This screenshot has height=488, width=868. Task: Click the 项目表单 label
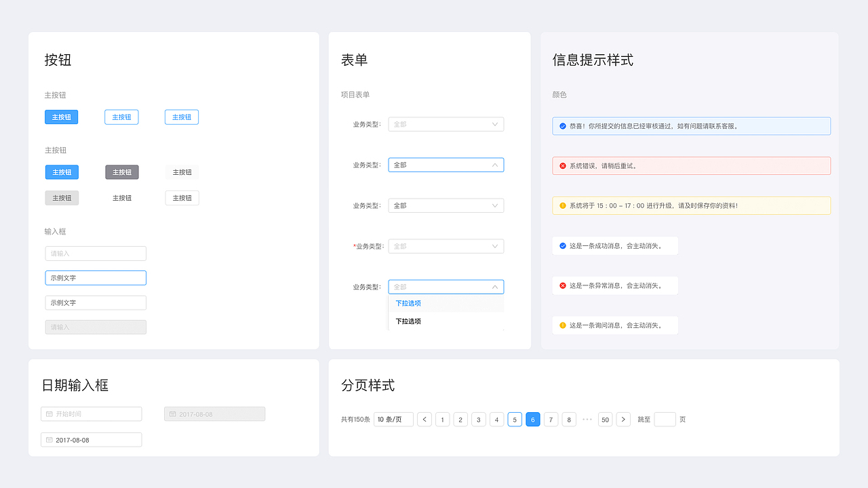[x=355, y=95]
